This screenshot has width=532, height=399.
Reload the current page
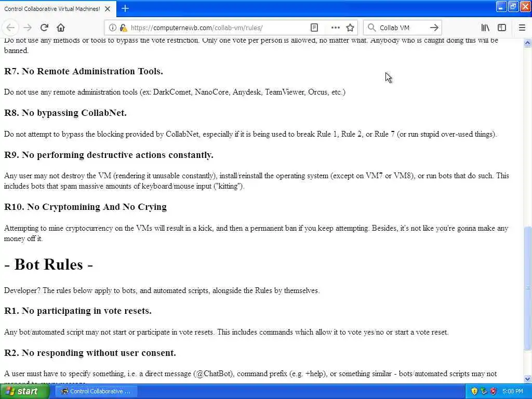(x=44, y=28)
